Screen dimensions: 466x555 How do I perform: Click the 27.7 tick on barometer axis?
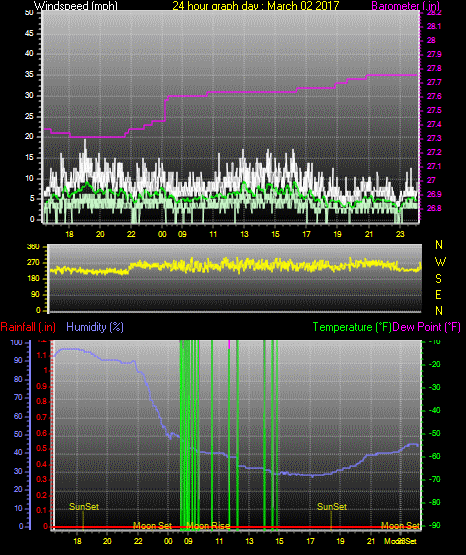434,82
